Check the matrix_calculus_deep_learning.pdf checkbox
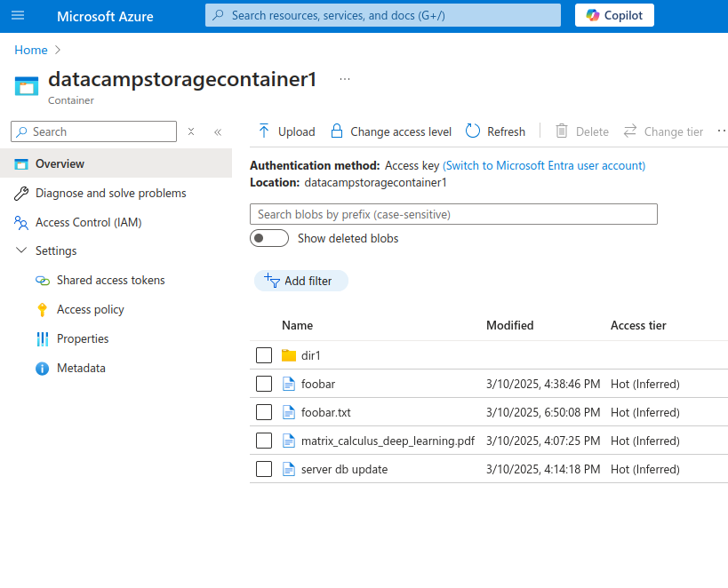Screen dimensions: 728x588 point(264,441)
